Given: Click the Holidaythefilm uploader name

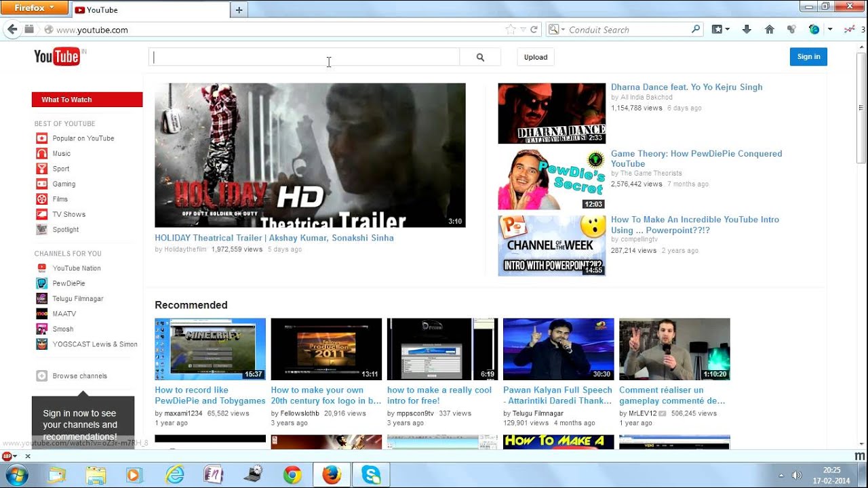Looking at the screenshot, I should point(184,249).
